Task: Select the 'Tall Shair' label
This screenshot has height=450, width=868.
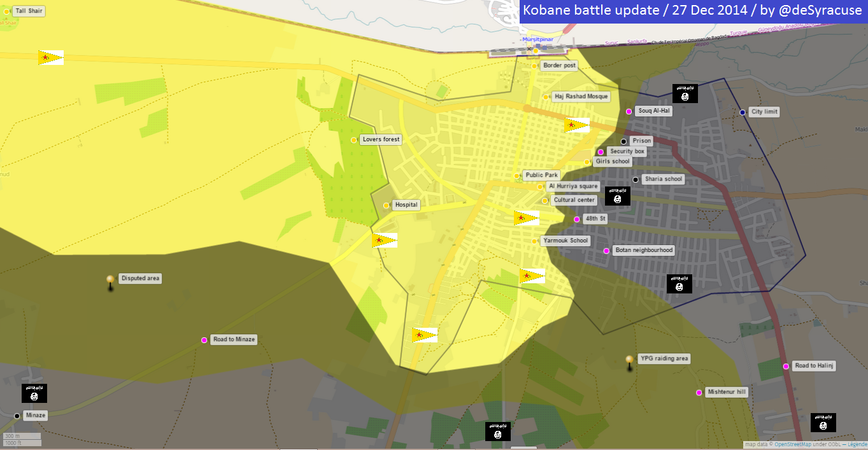Action: click(x=29, y=11)
